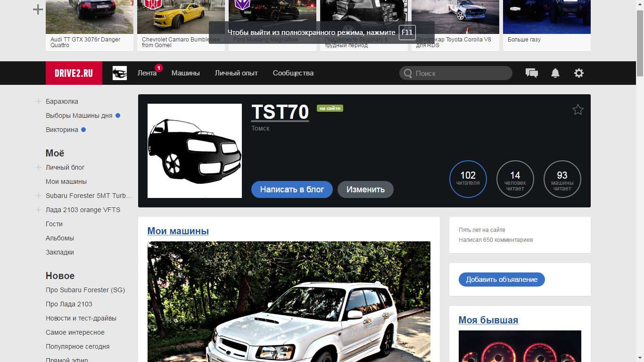
Task: Open the Моя бывшая heading link
Action: (x=488, y=320)
